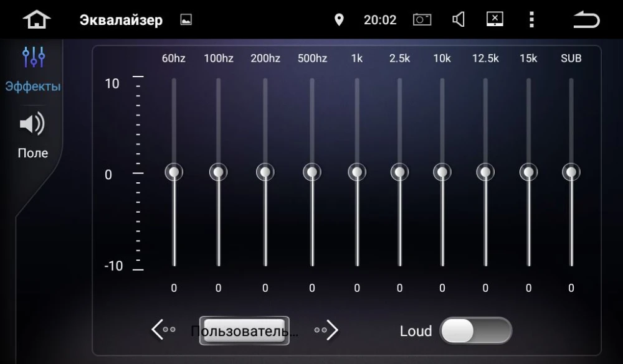The image size is (623, 364).
Task: Open the Поле sound field tab label
Action: pos(32,153)
